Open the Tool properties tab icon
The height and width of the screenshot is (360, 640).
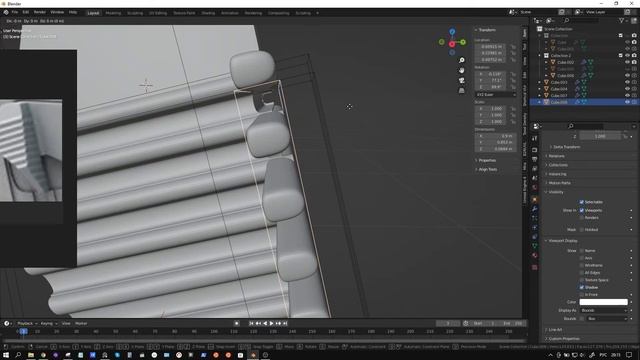point(534,139)
